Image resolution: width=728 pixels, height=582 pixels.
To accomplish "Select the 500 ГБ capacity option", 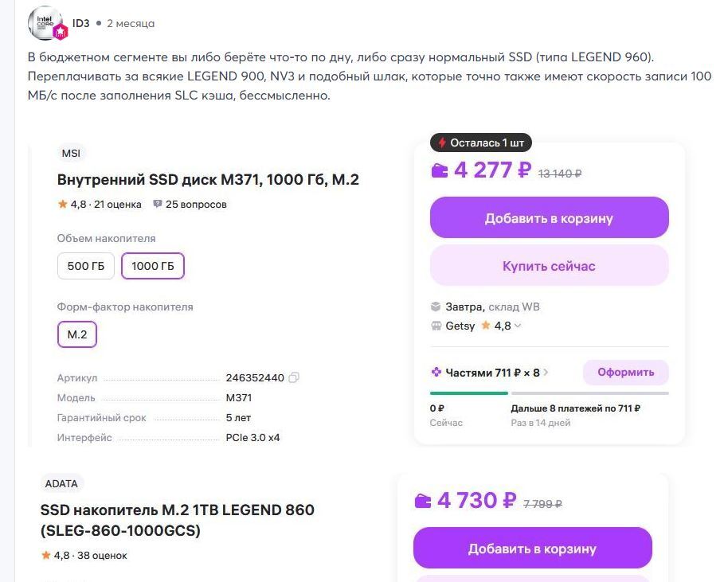I will 86,266.
